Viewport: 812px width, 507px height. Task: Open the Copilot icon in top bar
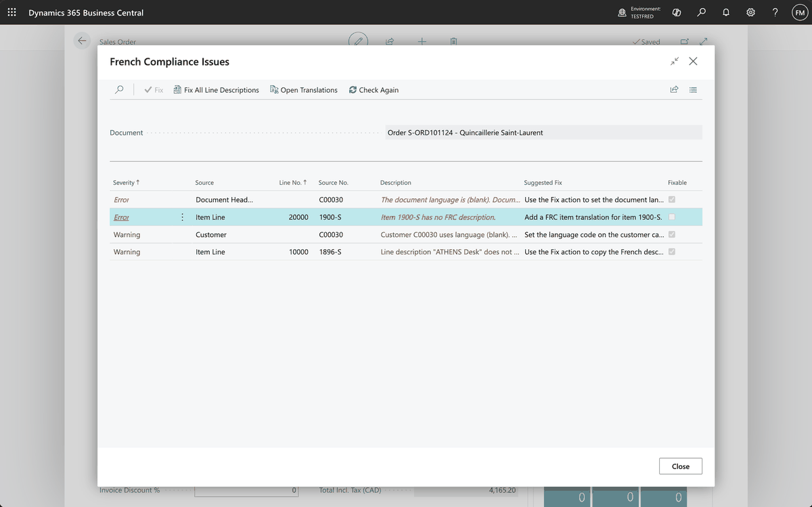pos(677,13)
